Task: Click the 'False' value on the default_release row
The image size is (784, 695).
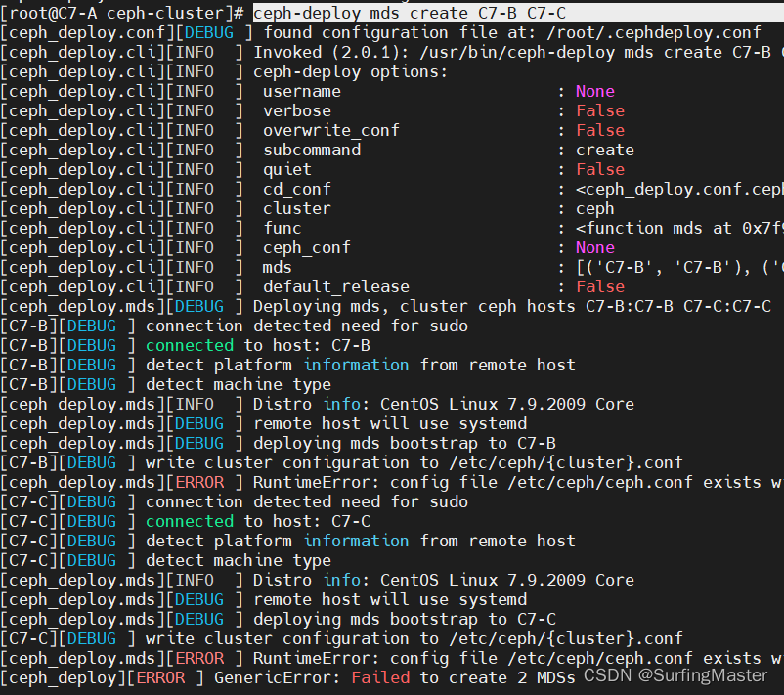Action: 600,287
